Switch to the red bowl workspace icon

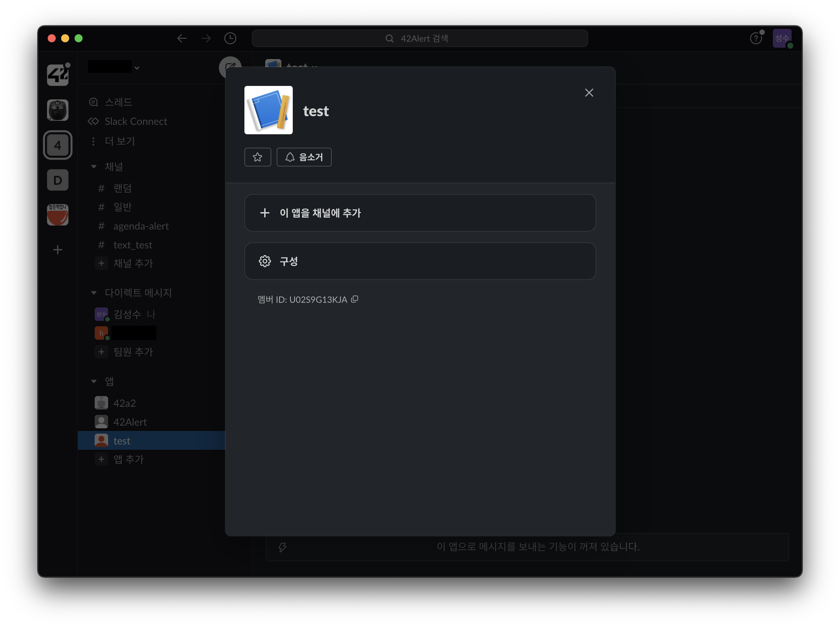click(58, 215)
